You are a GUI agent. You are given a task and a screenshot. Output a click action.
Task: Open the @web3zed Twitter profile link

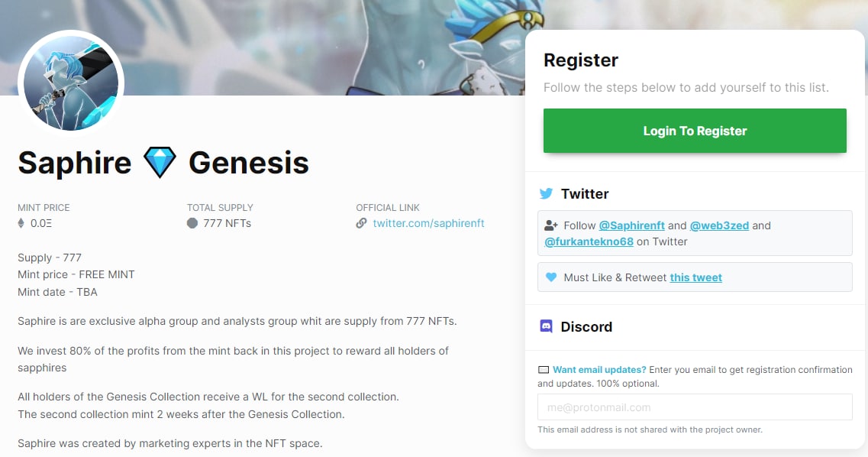point(719,225)
